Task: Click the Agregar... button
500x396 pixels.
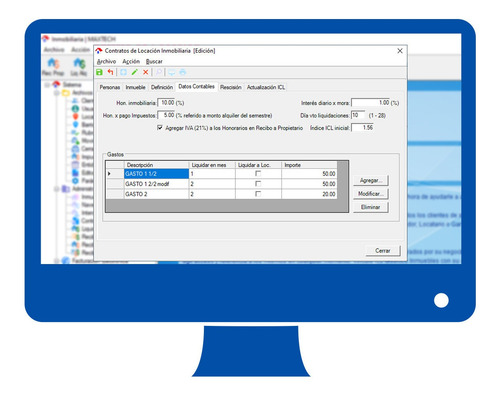Action: tap(371, 180)
